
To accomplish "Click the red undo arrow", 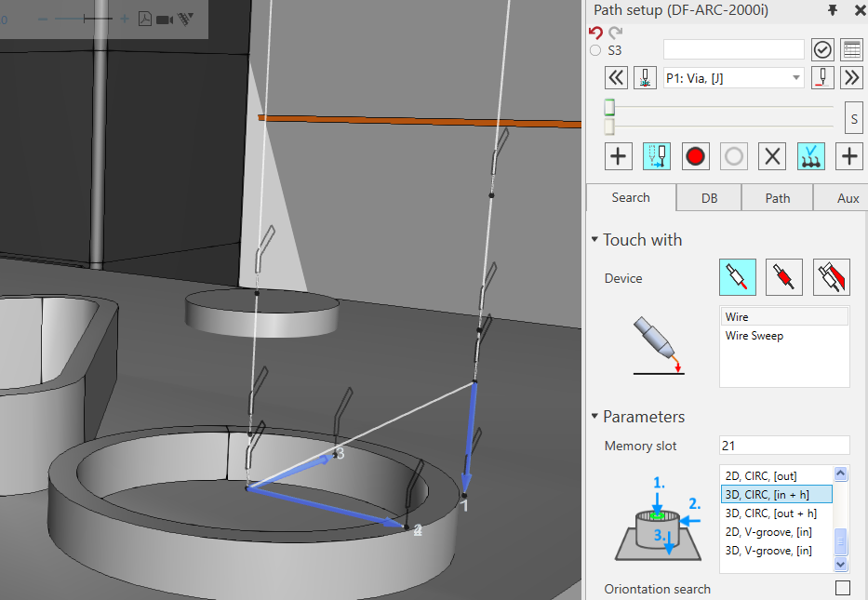I will tap(595, 32).
